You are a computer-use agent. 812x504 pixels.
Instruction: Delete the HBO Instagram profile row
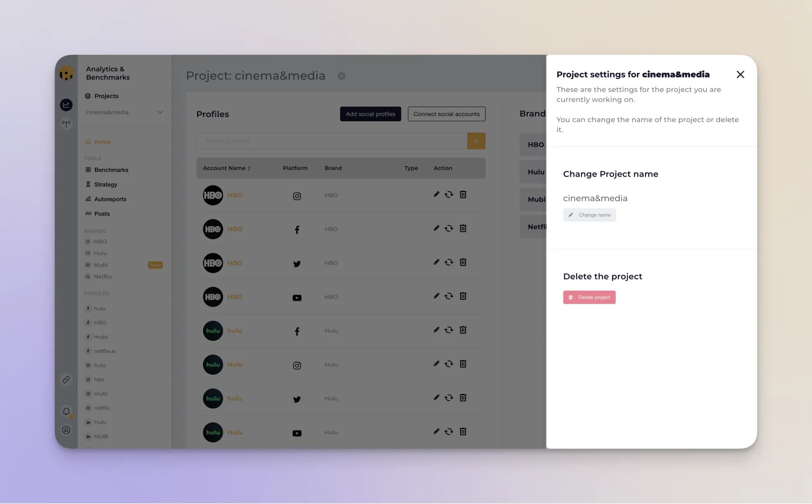[463, 194]
